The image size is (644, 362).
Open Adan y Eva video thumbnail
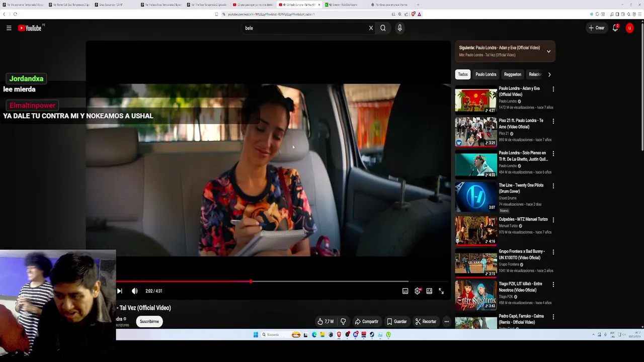point(475,100)
